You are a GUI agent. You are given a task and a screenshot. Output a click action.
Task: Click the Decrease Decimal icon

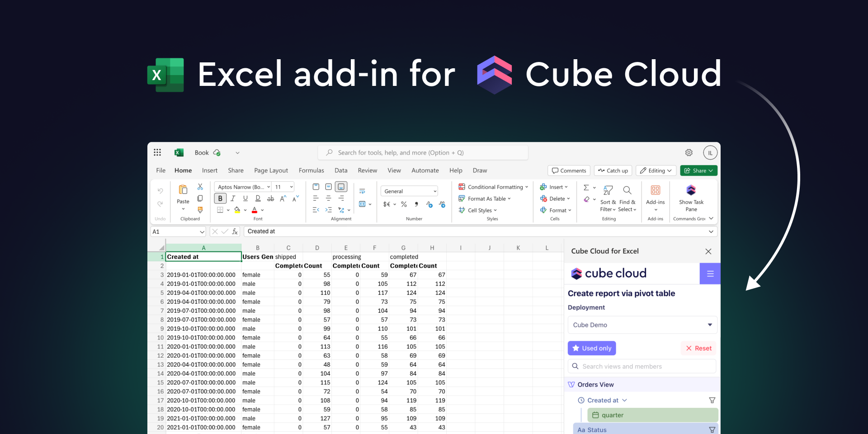click(442, 204)
